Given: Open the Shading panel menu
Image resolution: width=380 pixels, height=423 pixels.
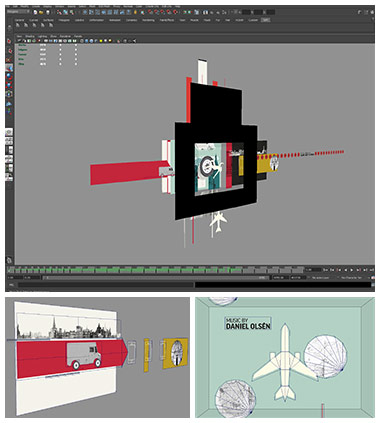Looking at the screenshot, I should (30, 36).
